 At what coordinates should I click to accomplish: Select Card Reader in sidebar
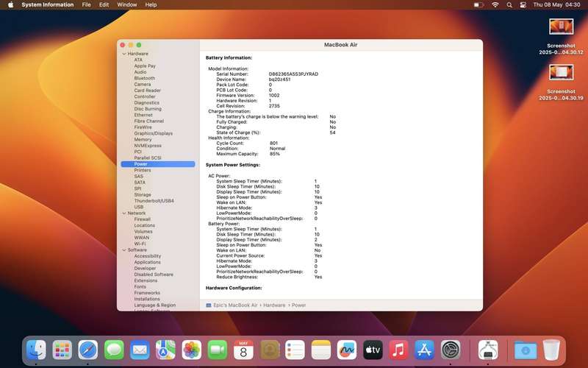pyautogui.click(x=148, y=91)
